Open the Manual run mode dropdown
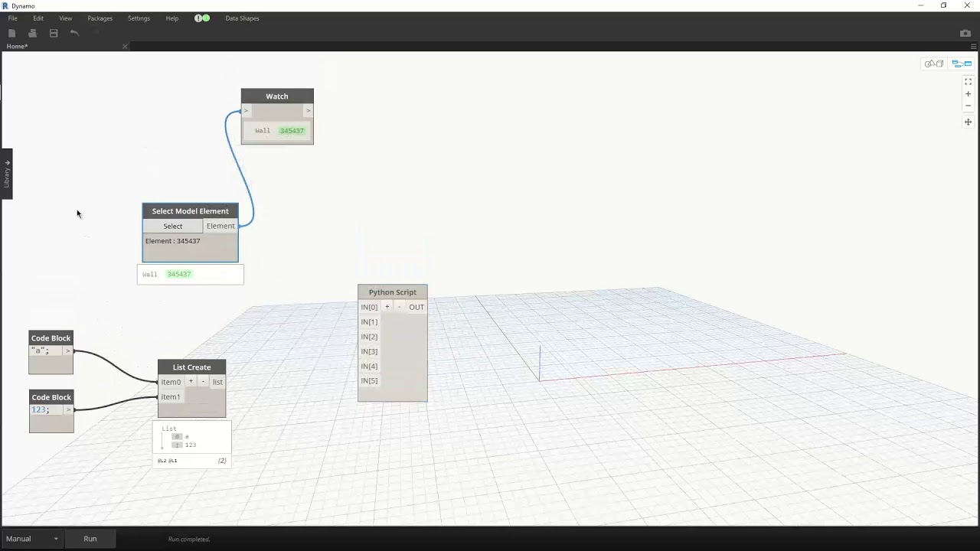This screenshot has height=551, width=980. pos(31,539)
